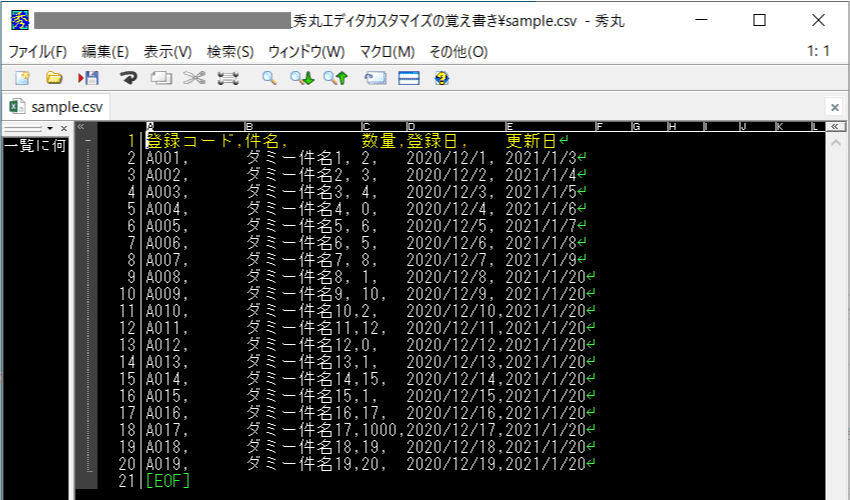Open the ウィンドウ(W) menu
Viewport: 850px width, 500px height.
coord(306,52)
